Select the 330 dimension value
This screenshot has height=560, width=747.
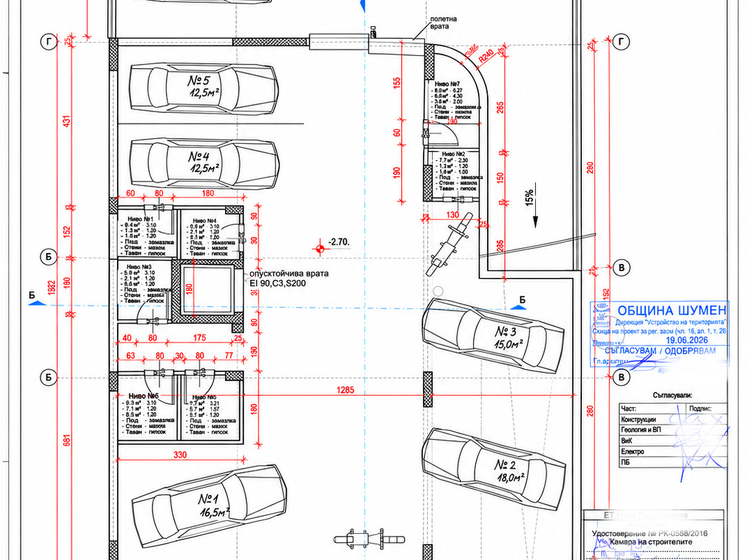coord(180,455)
